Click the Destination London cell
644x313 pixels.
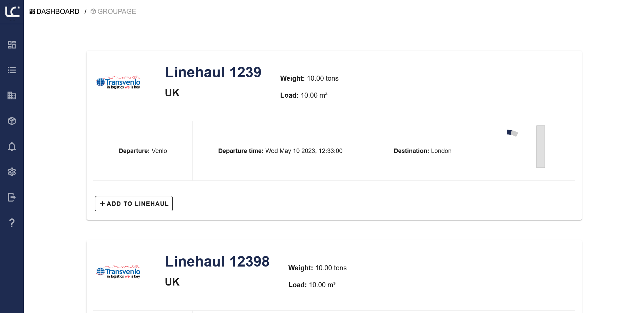[x=422, y=151]
